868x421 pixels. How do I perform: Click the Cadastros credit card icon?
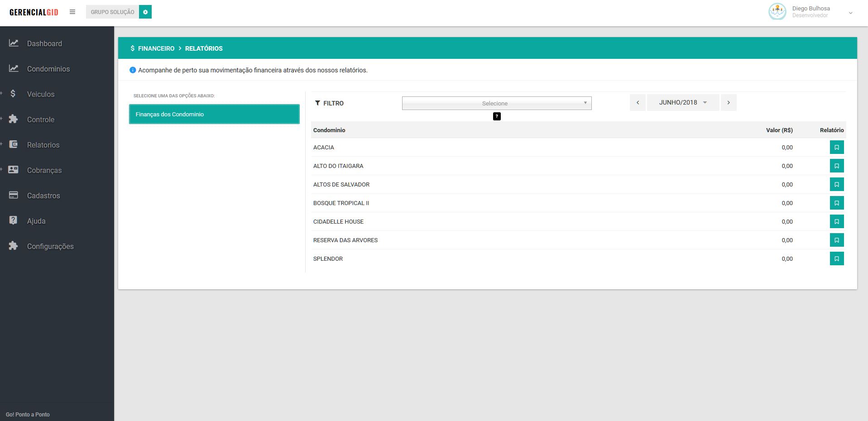pos(14,195)
